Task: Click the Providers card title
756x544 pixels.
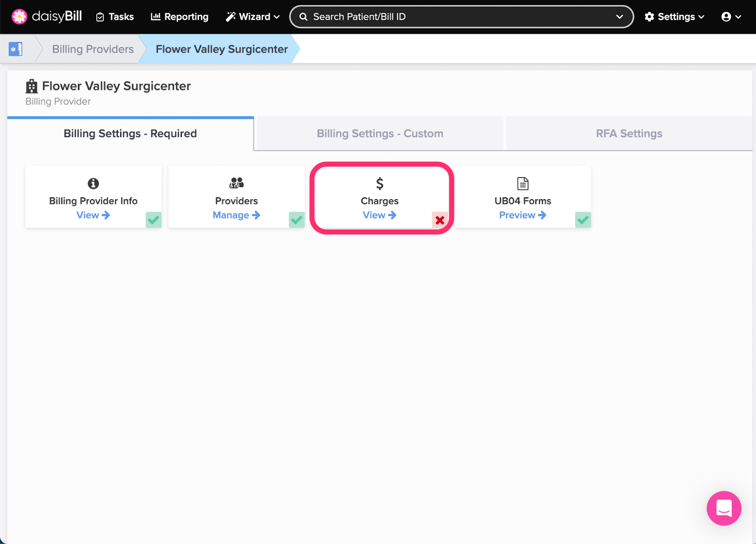Action: point(236,201)
